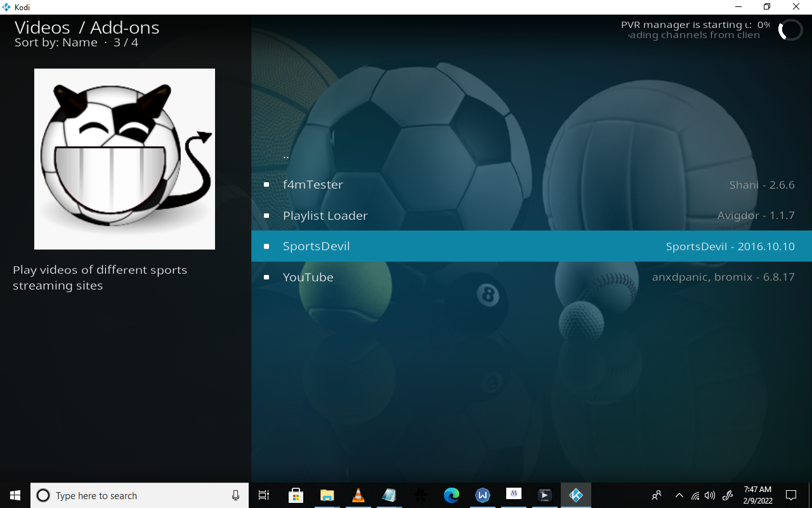The image size is (812, 508).
Task: Open the notepad-style app next to VLC
Action: [x=389, y=495]
